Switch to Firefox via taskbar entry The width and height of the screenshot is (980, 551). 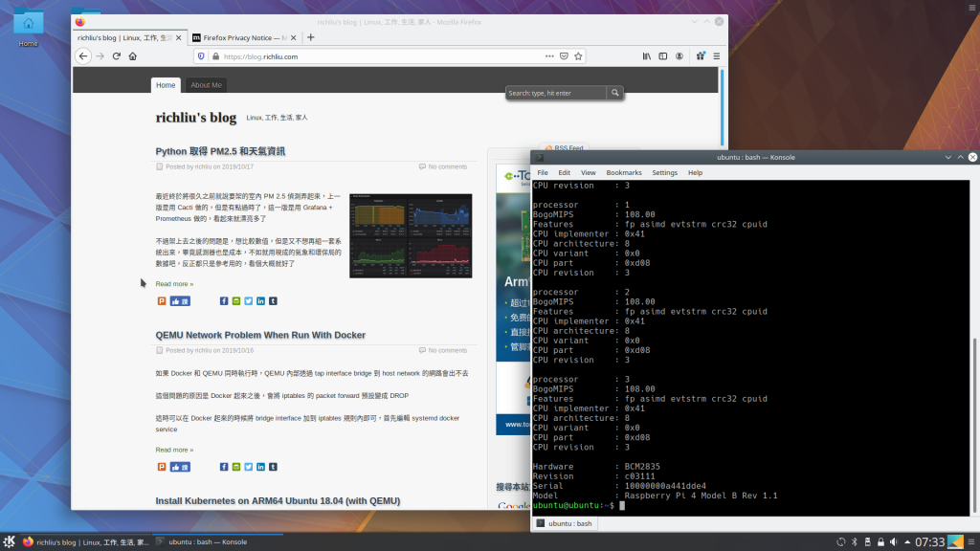point(86,542)
